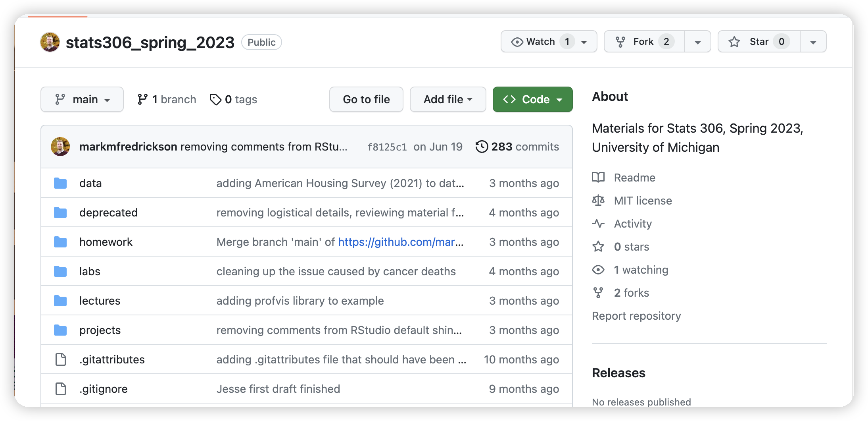The width and height of the screenshot is (868, 421).
Task: Click the book icon beside Readme
Action: click(598, 177)
